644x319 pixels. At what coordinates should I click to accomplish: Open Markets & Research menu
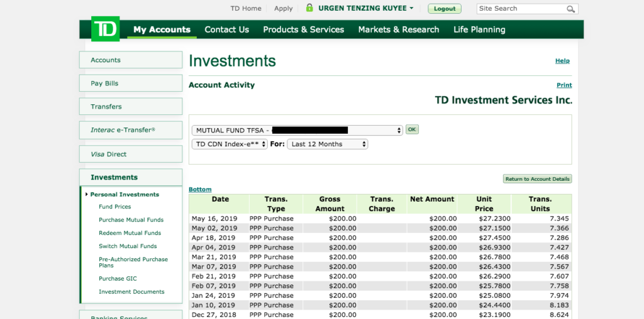coord(398,30)
